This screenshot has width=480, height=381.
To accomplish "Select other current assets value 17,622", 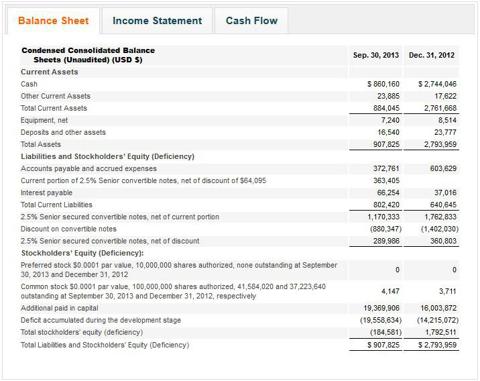I will pyautogui.click(x=445, y=96).
